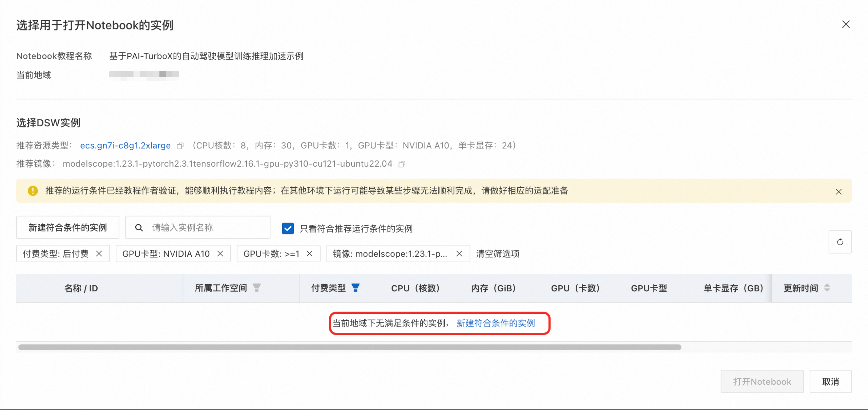Image resolution: width=868 pixels, height=410 pixels.
Task: Remove the 镜像: modelscope filter tag
Action: (x=459, y=254)
